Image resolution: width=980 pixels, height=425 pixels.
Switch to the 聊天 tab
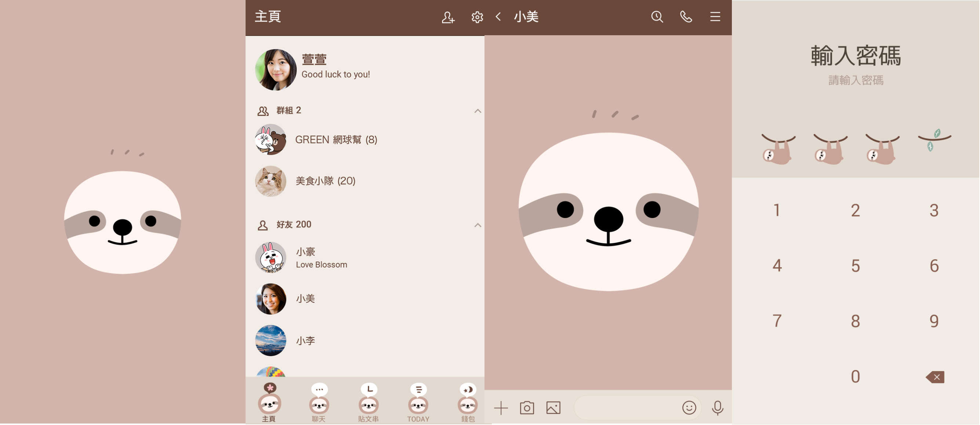319,404
